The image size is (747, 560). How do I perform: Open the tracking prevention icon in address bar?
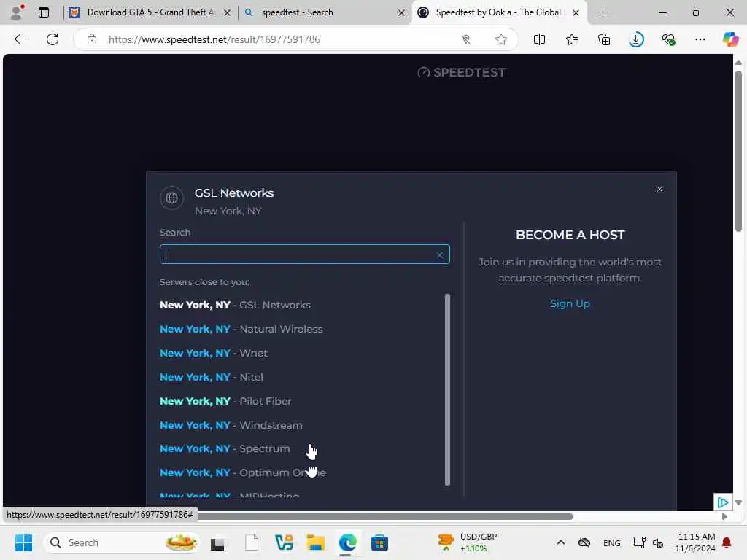[466, 39]
